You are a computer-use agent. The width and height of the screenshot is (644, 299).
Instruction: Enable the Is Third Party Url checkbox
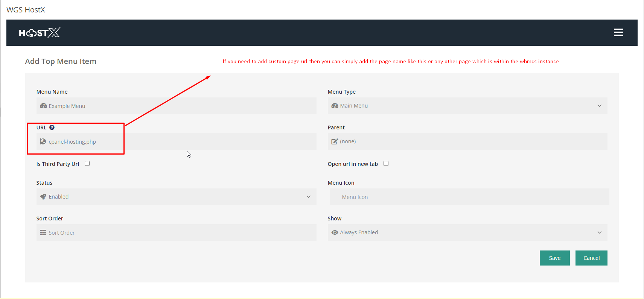87,164
